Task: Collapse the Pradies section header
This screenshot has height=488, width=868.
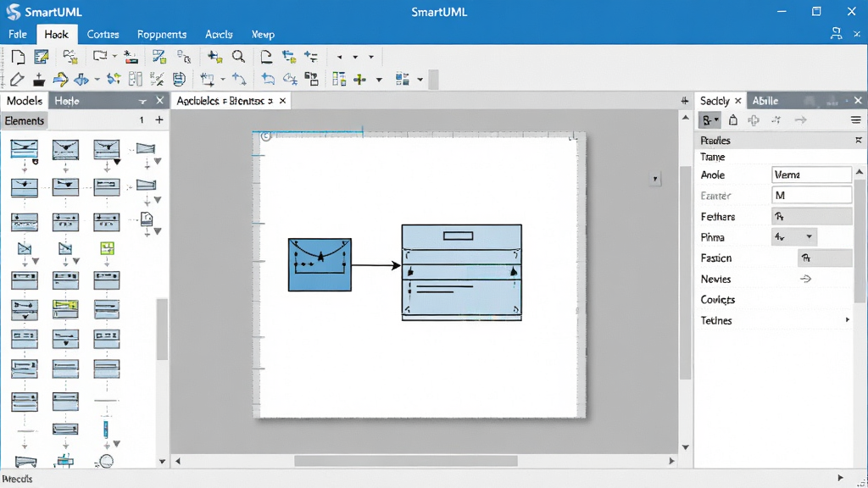Action: pos(859,141)
